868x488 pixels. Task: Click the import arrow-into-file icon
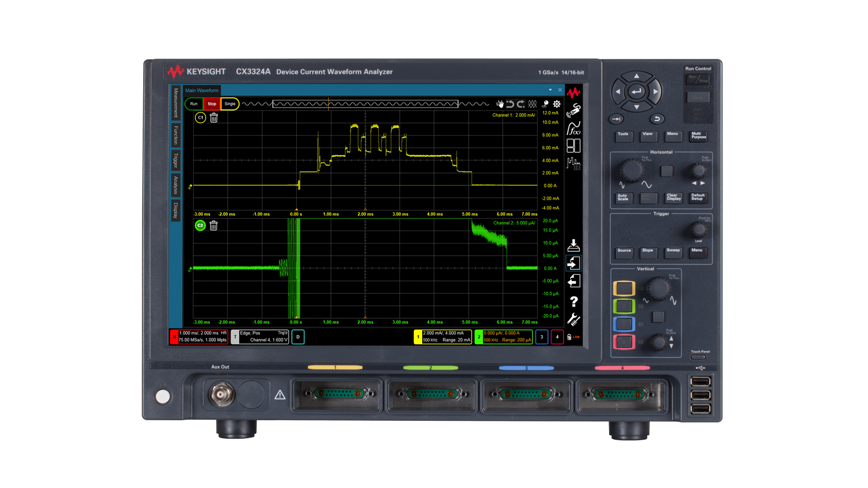pyautogui.click(x=573, y=263)
